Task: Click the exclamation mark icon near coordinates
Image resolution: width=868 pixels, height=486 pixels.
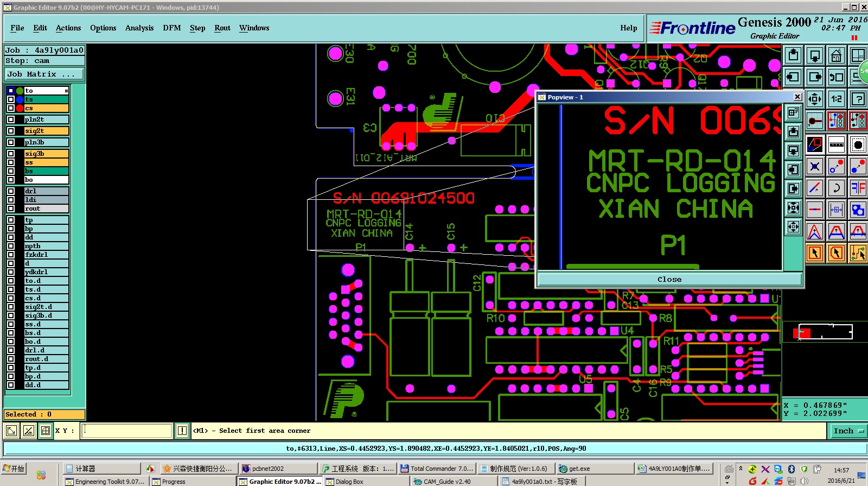Action: (x=182, y=431)
